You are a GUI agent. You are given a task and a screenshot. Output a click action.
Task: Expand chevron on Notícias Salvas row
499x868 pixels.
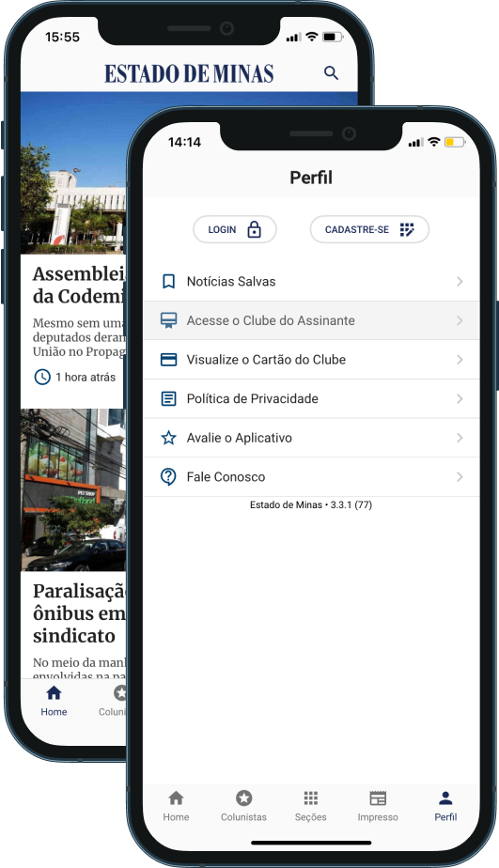(460, 282)
